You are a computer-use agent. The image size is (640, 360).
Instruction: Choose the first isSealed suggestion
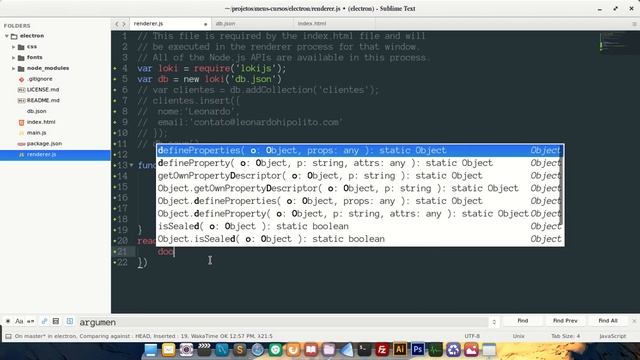coord(359,227)
